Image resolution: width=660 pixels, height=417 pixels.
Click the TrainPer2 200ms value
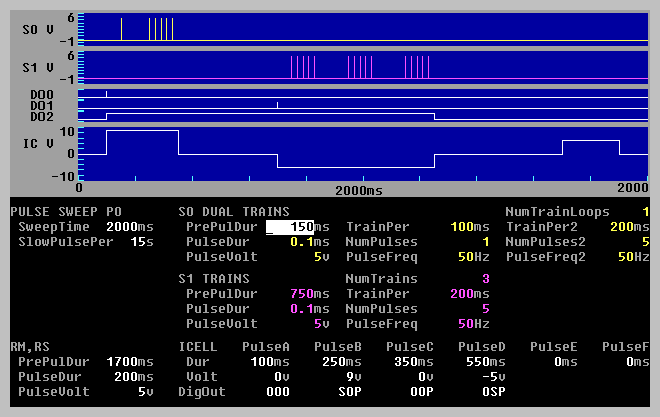tap(632, 227)
